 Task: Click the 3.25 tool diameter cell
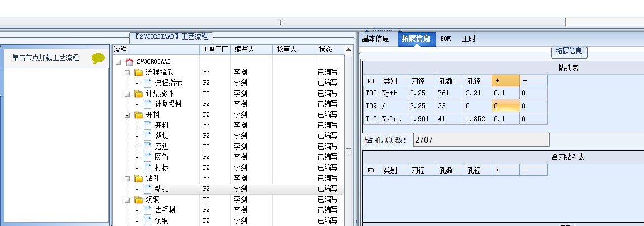pyautogui.click(x=422, y=106)
